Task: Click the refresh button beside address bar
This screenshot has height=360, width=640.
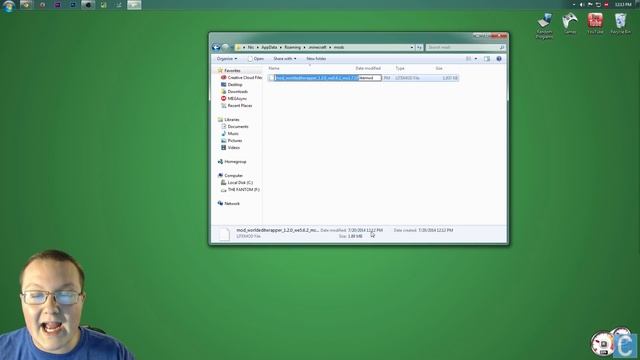Action: pos(419,47)
